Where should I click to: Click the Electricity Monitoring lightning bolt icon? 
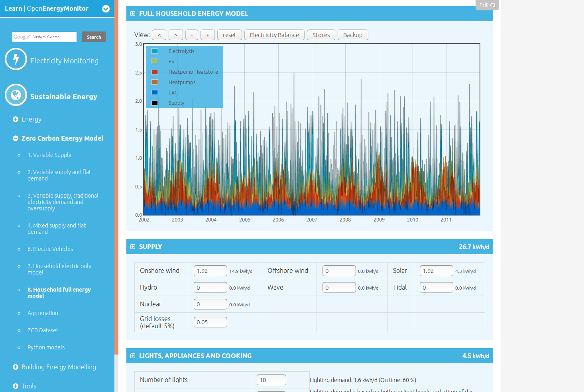pyautogui.click(x=16, y=59)
